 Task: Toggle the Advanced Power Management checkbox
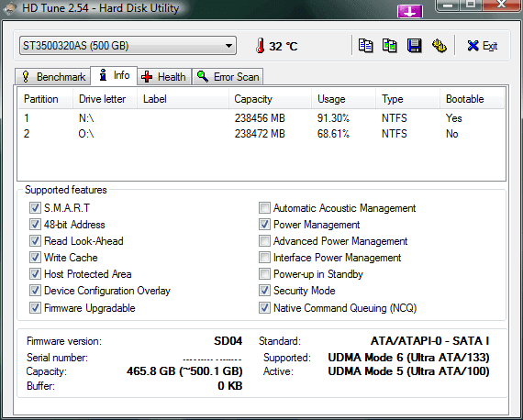click(264, 240)
